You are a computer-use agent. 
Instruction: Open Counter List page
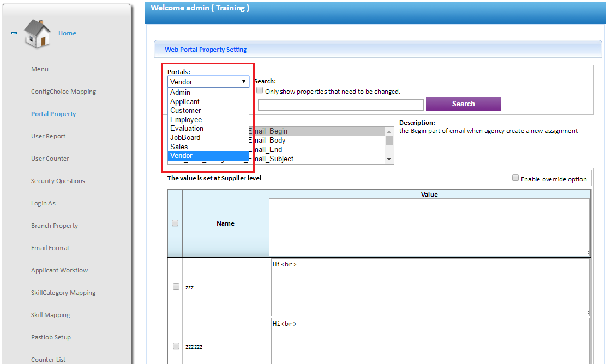[x=49, y=360]
